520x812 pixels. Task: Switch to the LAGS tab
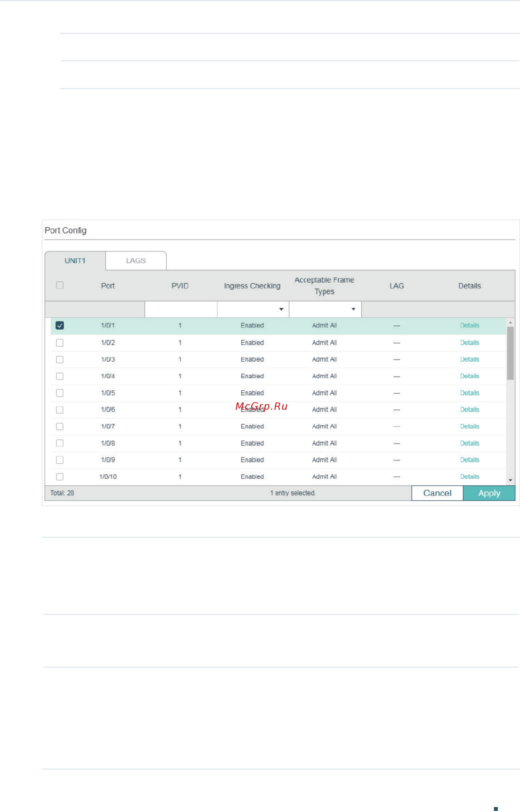(136, 261)
